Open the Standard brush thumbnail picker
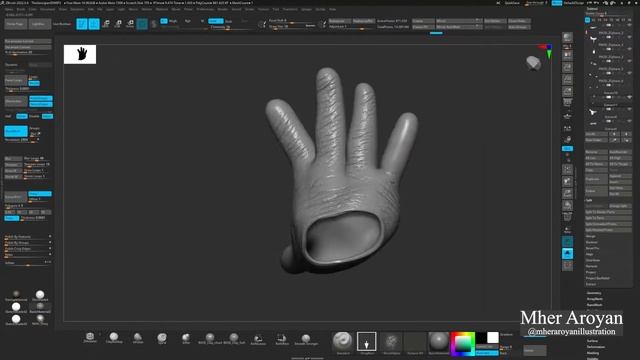Screen dimensions: 640x360 click(342, 342)
